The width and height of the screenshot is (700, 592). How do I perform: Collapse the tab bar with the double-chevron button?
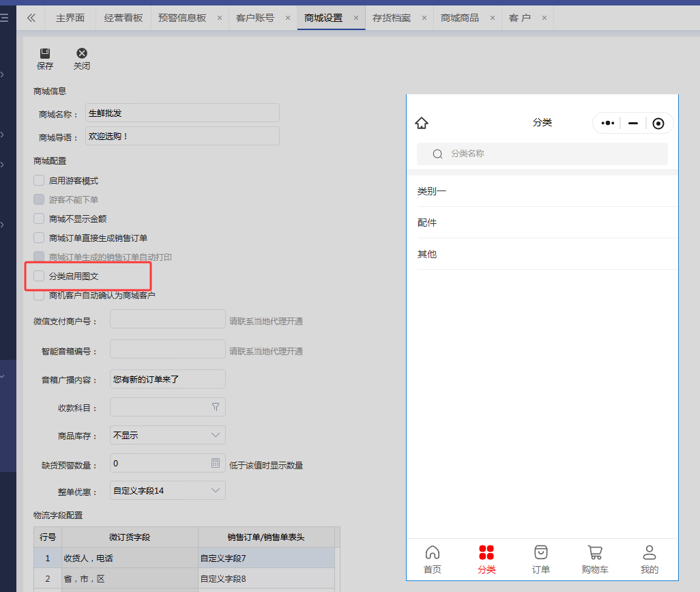coord(31,18)
